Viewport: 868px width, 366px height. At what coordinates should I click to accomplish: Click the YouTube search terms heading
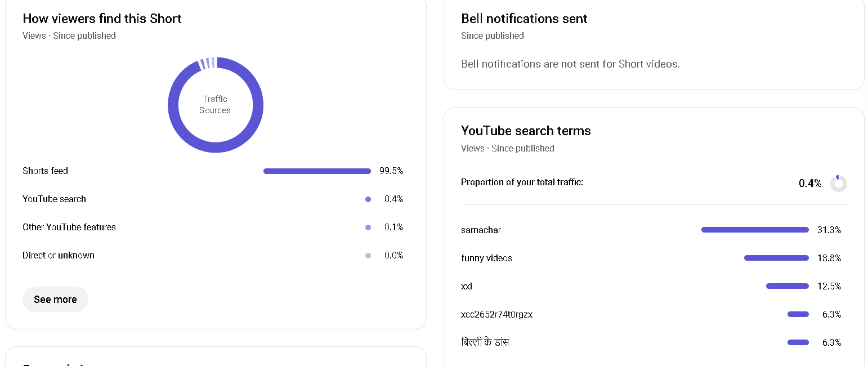click(x=526, y=131)
